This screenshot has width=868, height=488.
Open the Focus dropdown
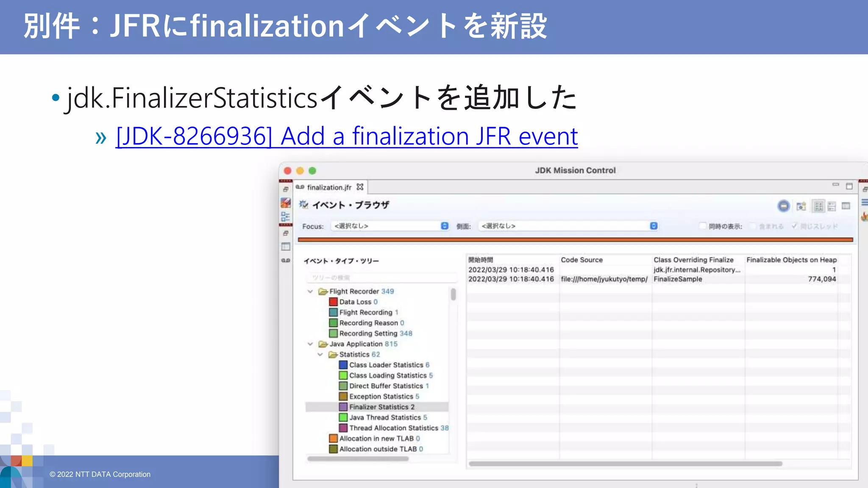click(390, 226)
